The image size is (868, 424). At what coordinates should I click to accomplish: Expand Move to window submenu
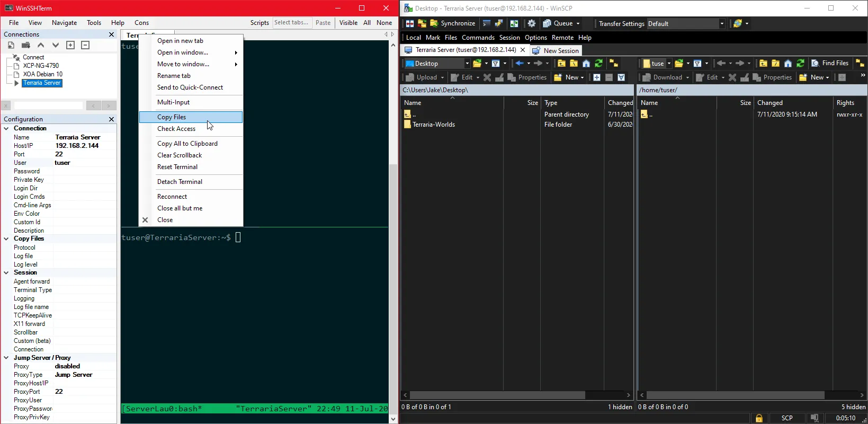click(x=191, y=64)
